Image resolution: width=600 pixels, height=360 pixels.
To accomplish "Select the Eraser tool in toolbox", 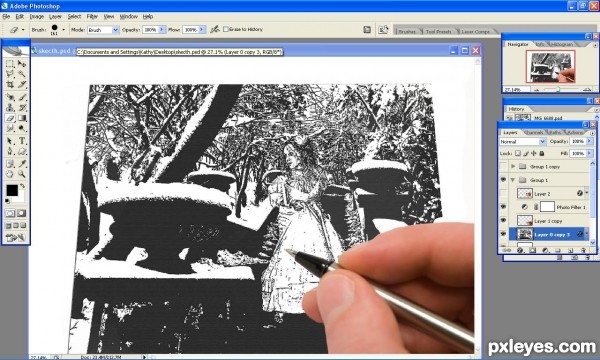I will (x=10, y=118).
